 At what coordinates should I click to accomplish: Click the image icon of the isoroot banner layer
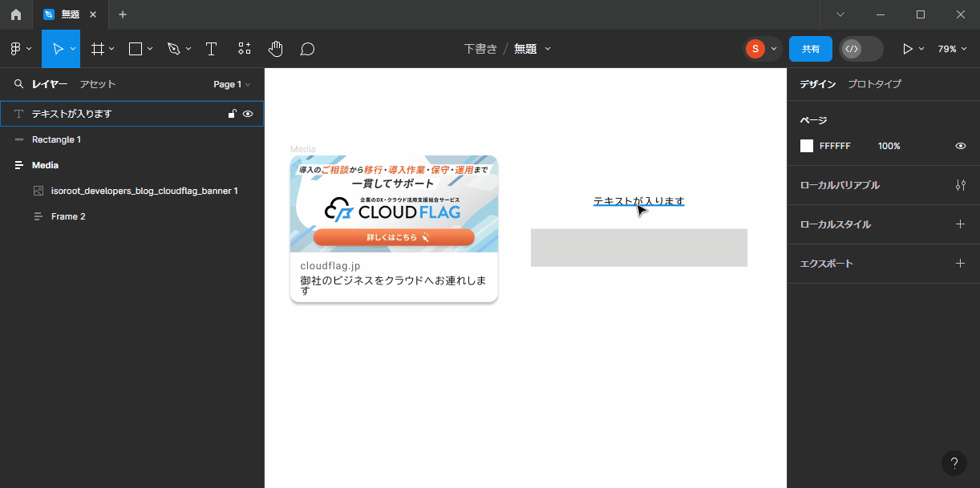tap(38, 191)
